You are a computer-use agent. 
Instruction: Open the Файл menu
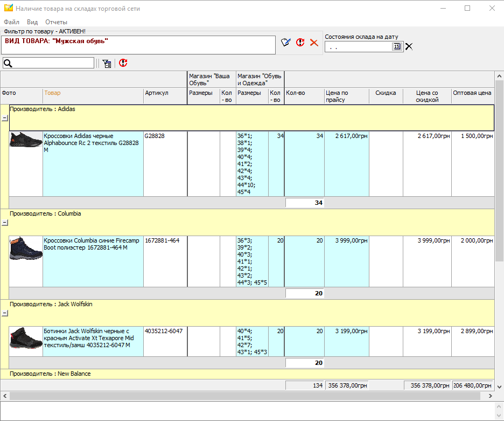(11, 22)
